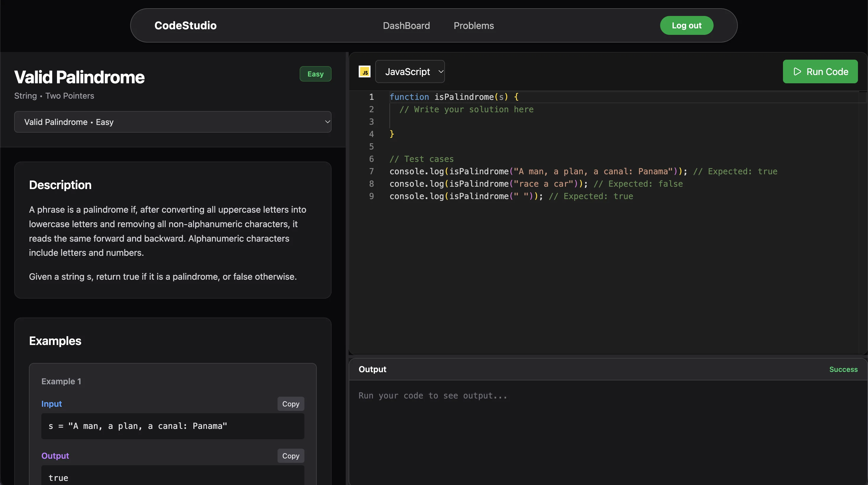Screen dimensions: 868x485
Task: Click the 'race a car' test case line
Action: pos(536,184)
